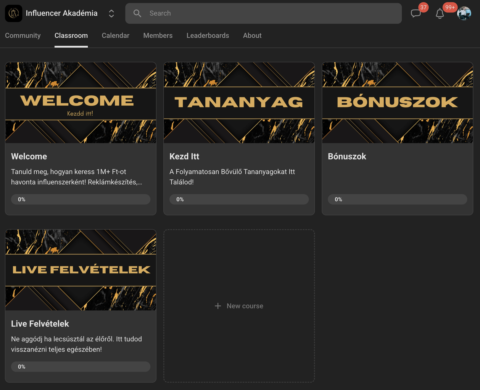Click the Live Felvételek course title

click(40, 324)
